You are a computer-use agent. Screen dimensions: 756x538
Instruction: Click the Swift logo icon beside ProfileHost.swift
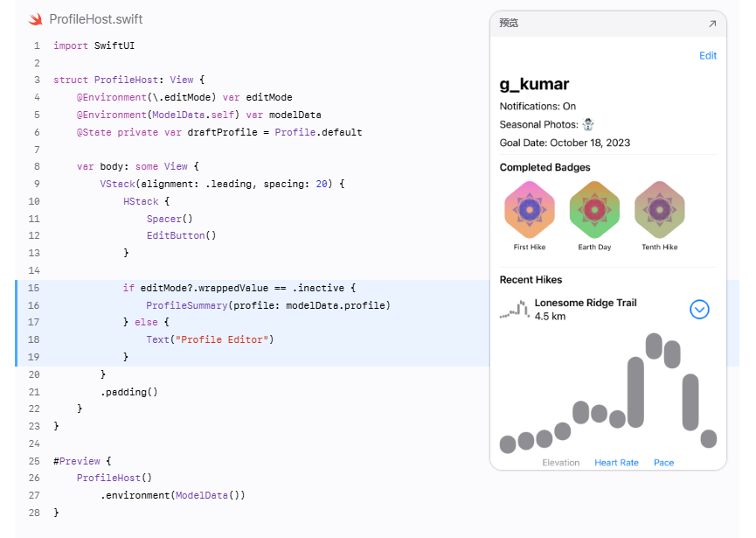point(35,19)
